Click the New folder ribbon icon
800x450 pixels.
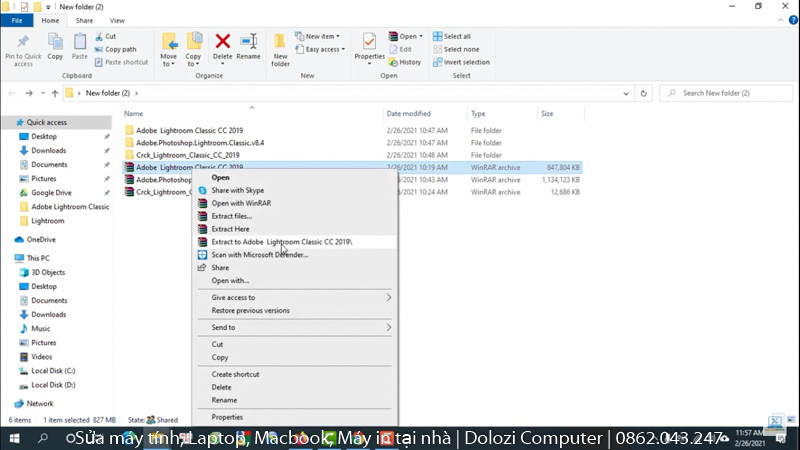coord(281,42)
